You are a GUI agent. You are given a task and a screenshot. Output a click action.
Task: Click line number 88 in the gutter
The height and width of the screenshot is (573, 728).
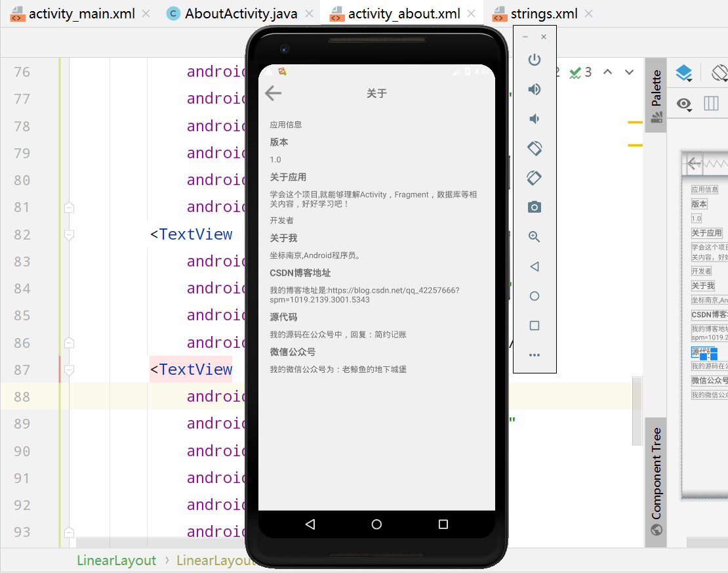click(x=22, y=397)
